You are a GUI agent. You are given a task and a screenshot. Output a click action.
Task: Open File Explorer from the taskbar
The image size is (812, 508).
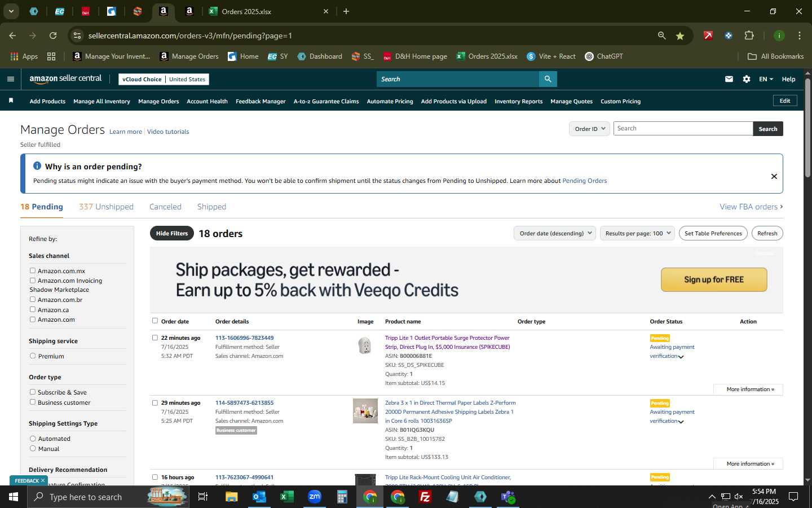point(231,497)
